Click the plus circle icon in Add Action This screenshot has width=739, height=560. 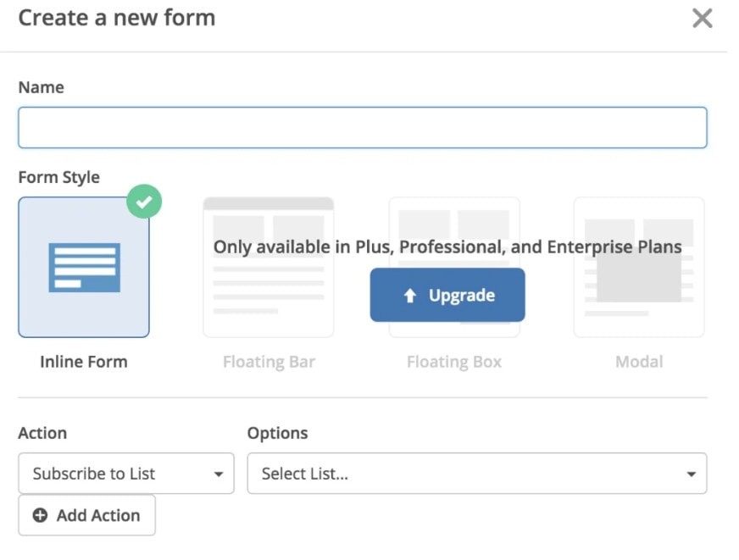(40, 515)
